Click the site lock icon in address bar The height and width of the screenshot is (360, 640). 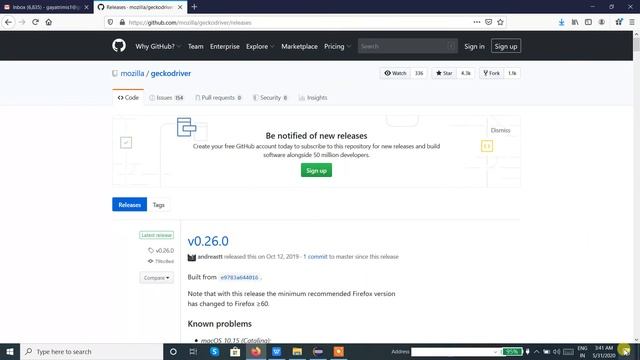point(122,22)
